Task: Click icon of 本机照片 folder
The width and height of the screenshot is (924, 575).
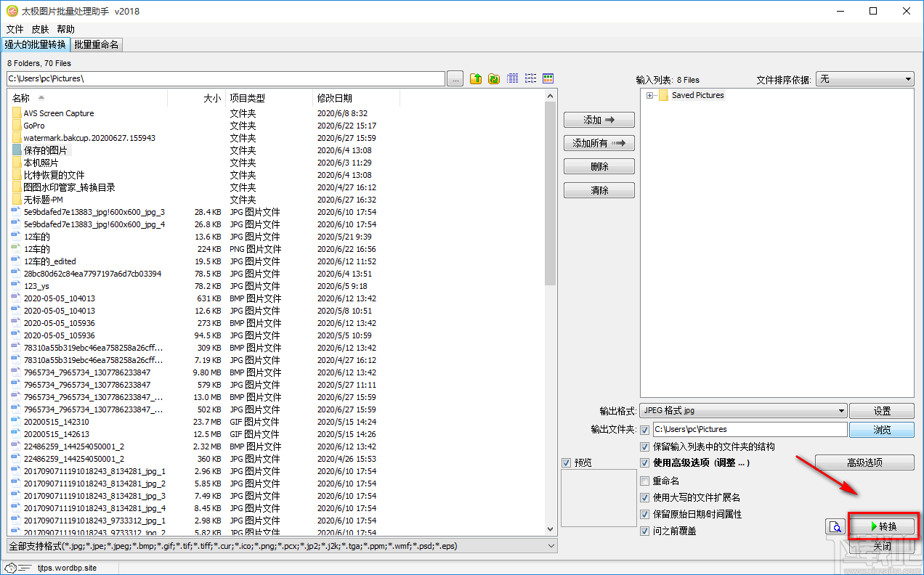Action: click(17, 163)
